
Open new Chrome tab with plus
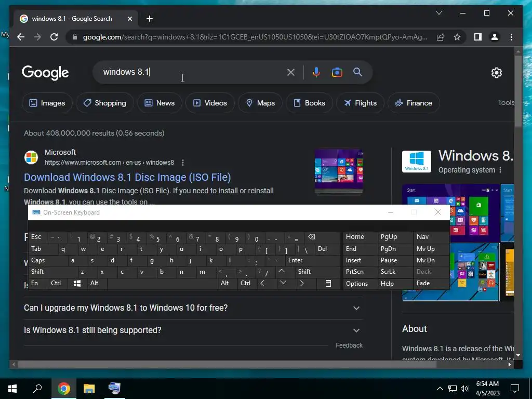click(x=149, y=19)
